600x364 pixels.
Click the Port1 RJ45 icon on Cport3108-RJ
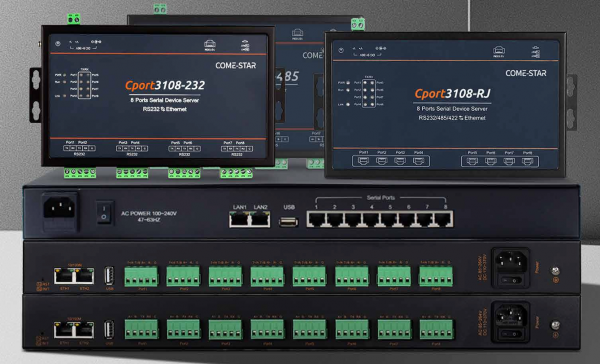[x=363, y=161]
